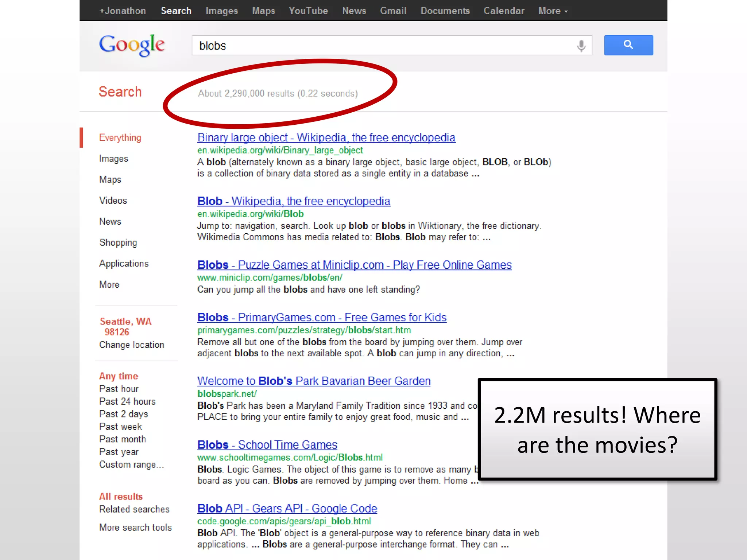
Task: Click primarygames.com blobs start.htm URL
Action: point(304,330)
